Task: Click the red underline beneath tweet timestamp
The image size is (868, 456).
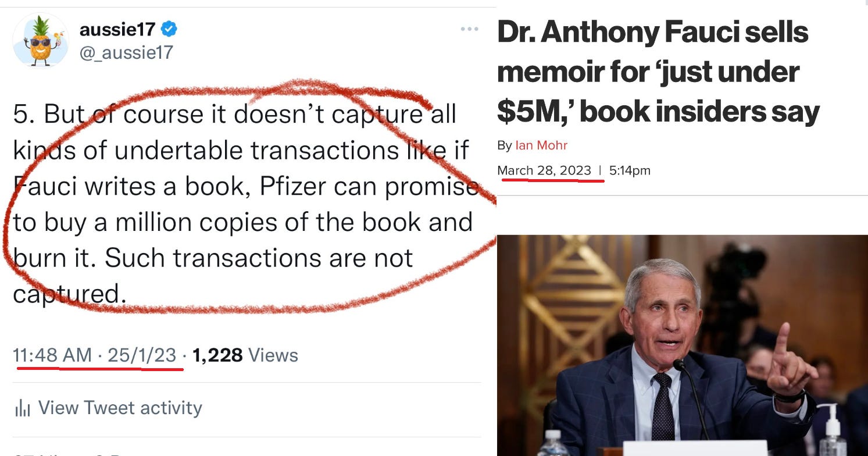Action: coord(100,368)
